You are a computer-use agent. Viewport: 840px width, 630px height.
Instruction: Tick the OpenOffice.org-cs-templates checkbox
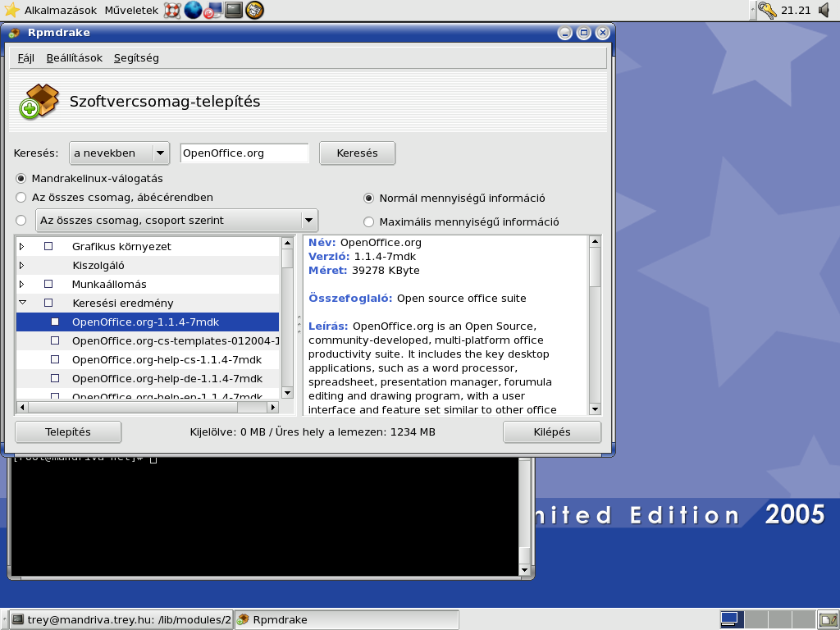coord(55,340)
